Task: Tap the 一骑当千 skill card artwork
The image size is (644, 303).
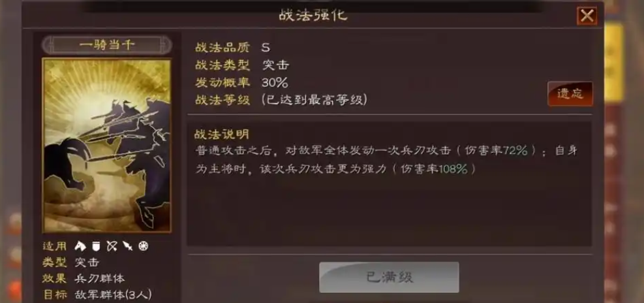Action: (x=107, y=146)
